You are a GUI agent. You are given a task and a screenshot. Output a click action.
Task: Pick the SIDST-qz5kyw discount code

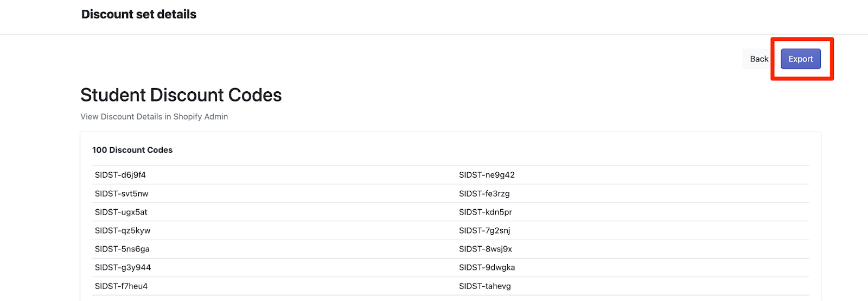(x=123, y=230)
